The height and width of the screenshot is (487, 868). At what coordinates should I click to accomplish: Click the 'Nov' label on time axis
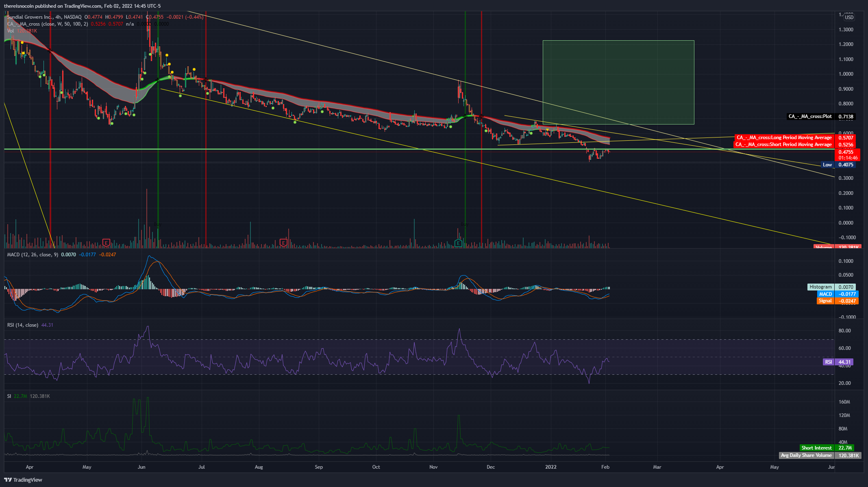click(x=434, y=467)
